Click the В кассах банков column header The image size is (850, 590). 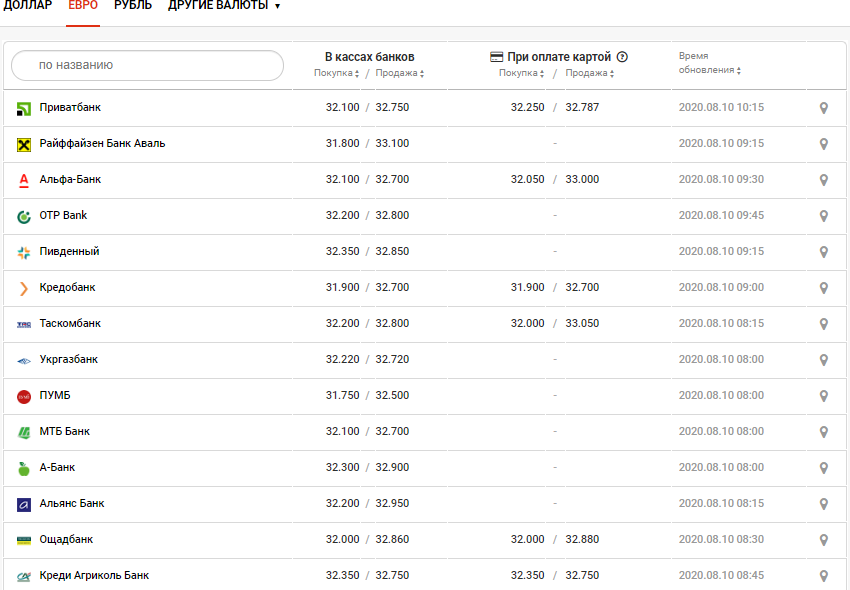coord(370,57)
